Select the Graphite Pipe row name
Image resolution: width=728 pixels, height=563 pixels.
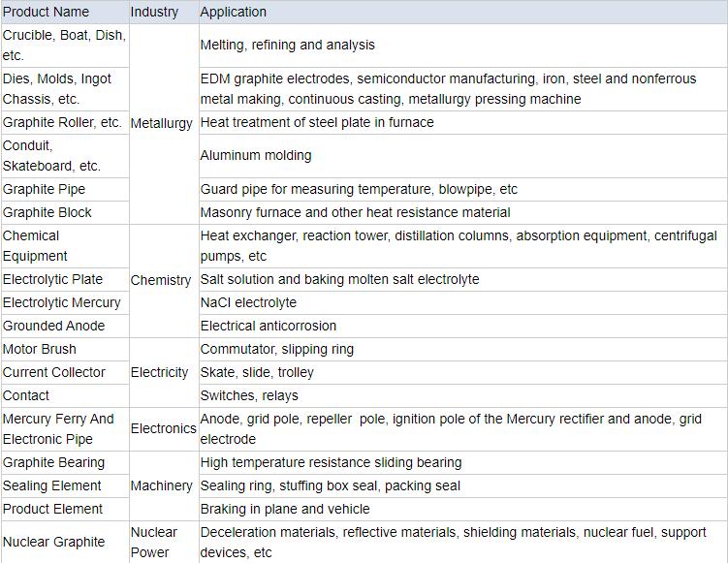pyautogui.click(x=44, y=189)
